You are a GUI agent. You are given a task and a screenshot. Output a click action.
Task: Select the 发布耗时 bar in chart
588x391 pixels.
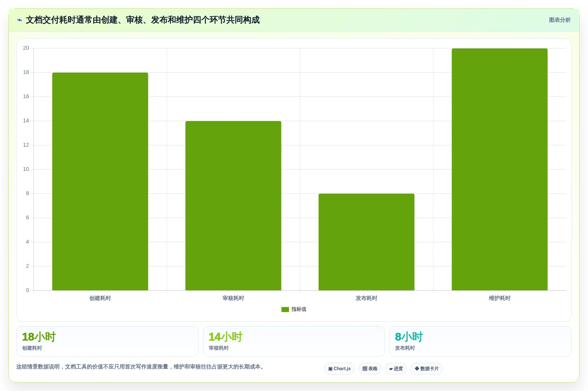(367, 242)
